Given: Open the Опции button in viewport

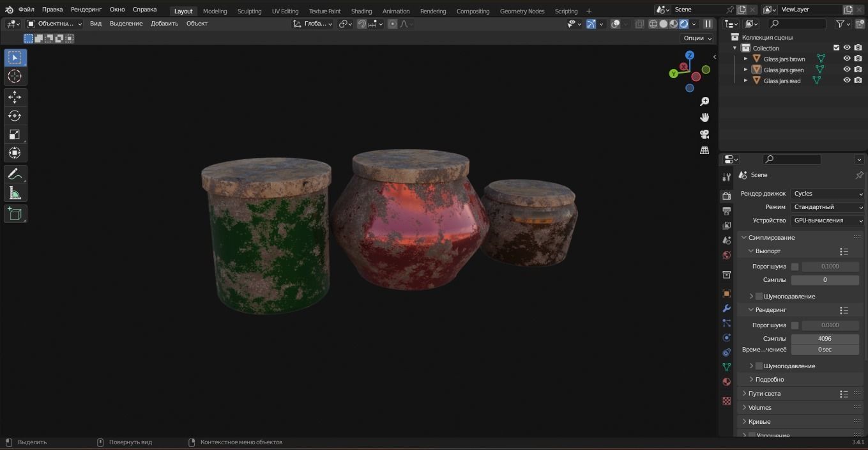Looking at the screenshot, I should coord(697,38).
